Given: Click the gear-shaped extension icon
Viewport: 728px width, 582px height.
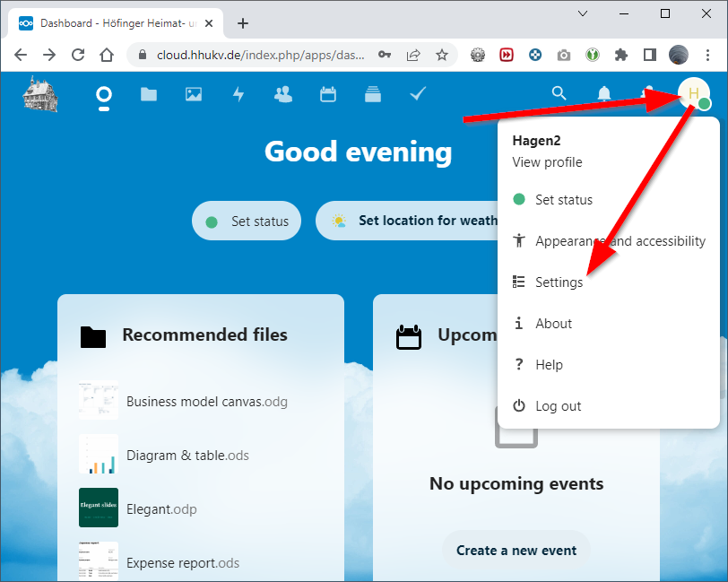Looking at the screenshot, I should [x=477, y=55].
